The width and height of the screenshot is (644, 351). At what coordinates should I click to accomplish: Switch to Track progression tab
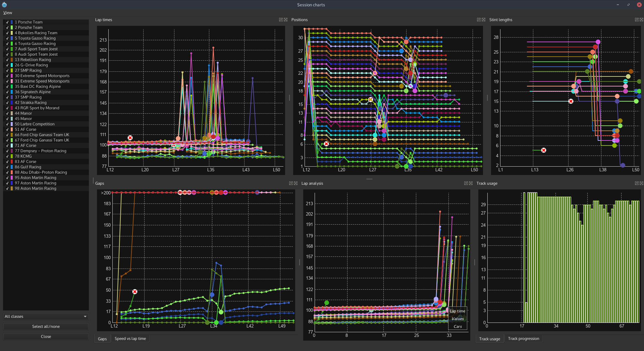click(523, 339)
